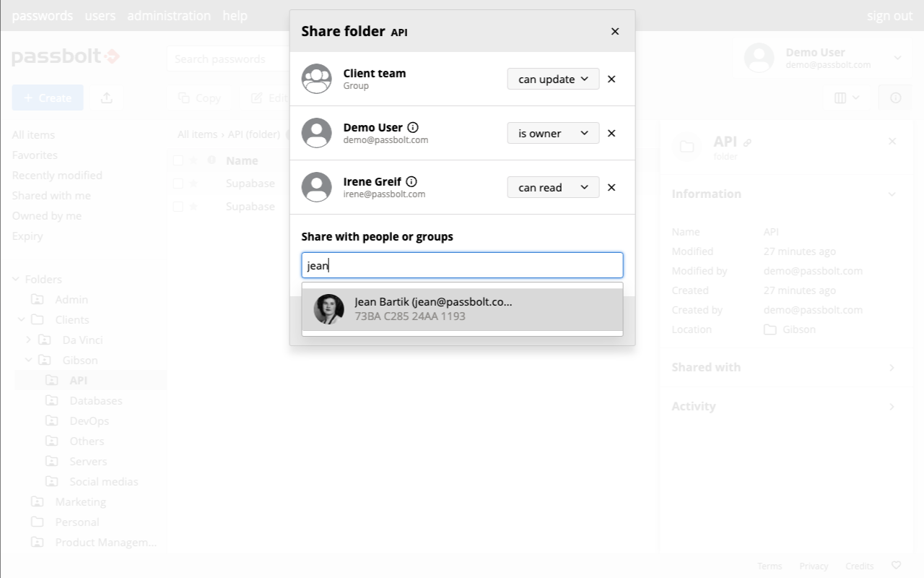Select Recently modified filter
Viewport: 924px width, 578px height.
click(57, 176)
